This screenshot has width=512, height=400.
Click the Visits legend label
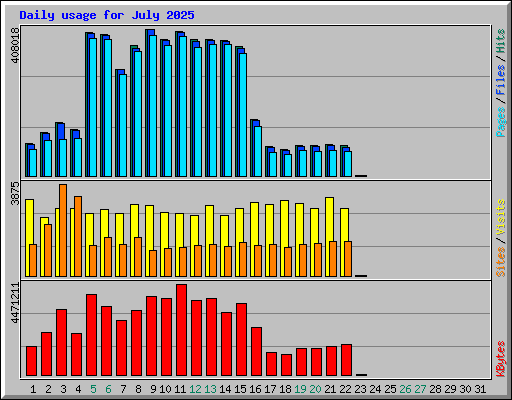(x=500, y=217)
